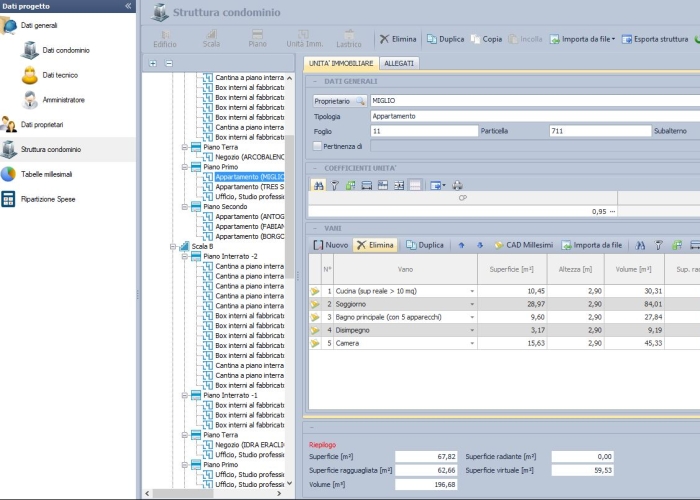Open Dati proprietari section
This screenshot has width=700, height=500.
click(32, 125)
